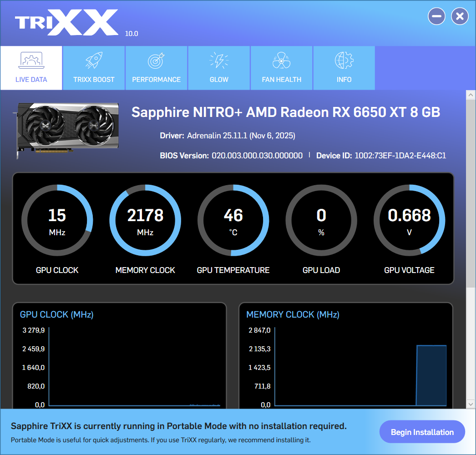Click the GPU Voltage 0.668 V gauge
The image size is (476, 455).
click(409, 220)
